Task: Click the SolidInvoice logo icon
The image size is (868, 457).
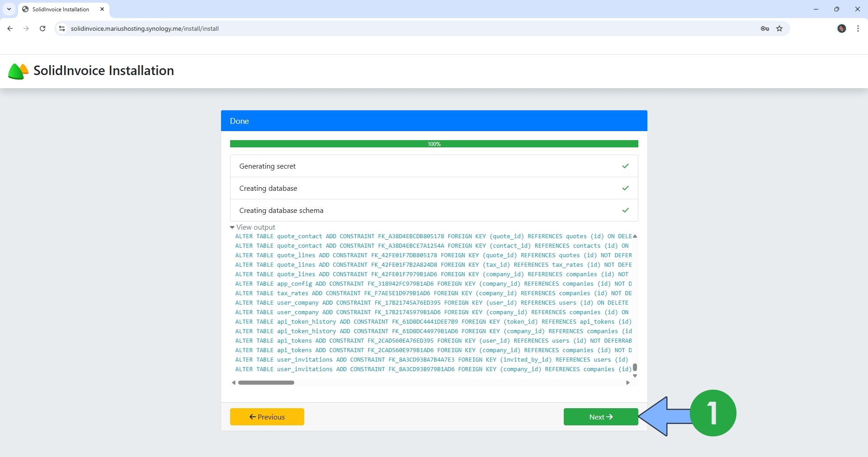Action: point(18,71)
